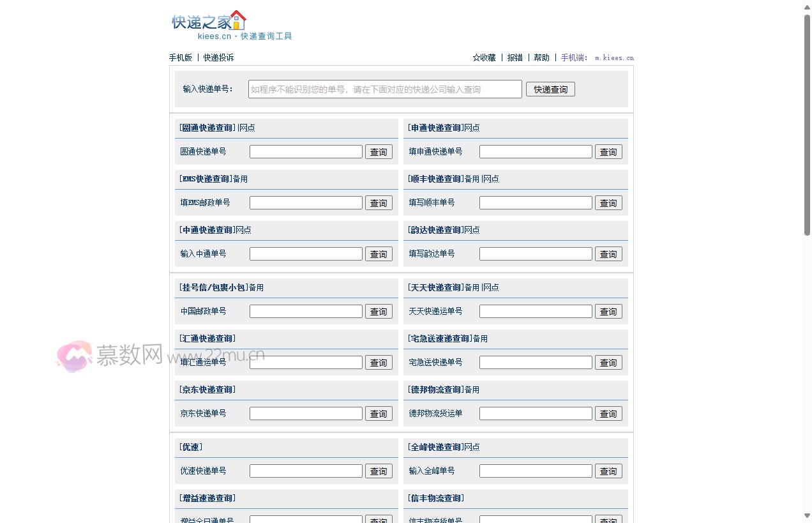Open the 申通快递查询 link
The width and height of the screenshot is (812, 523).
(x=437, y=127)
